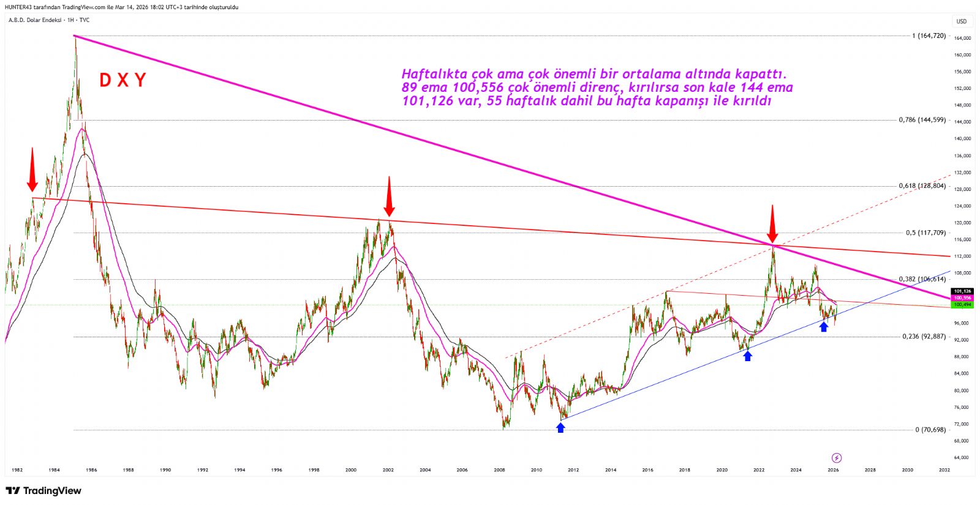980x505 pixels.
Task: Click the magenta 100,556 price label
Action: pyautogui.click(x=962, y=298)
